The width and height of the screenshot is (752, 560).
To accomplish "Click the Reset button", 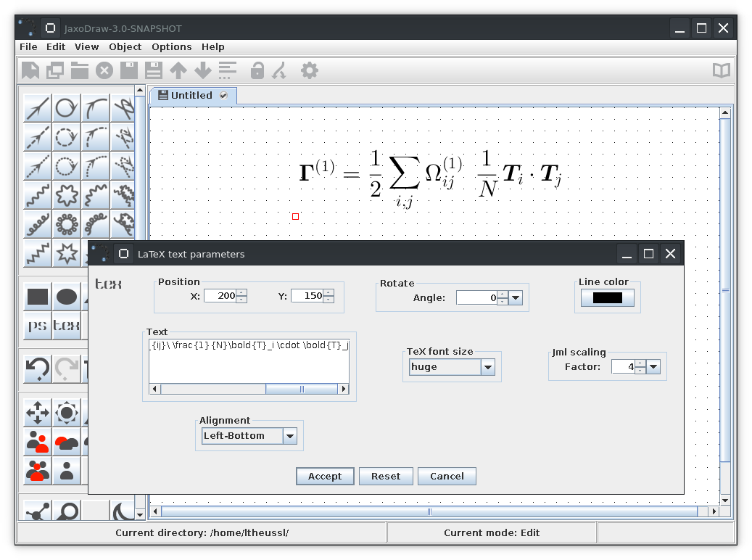I will (x=386, y=476).
